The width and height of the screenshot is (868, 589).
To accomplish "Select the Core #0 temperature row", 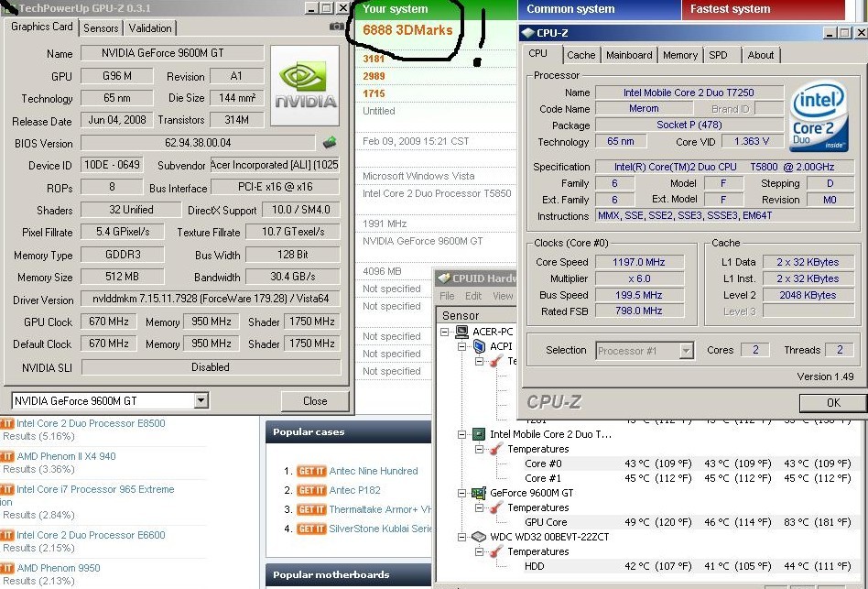I will (x=688, y=464).
